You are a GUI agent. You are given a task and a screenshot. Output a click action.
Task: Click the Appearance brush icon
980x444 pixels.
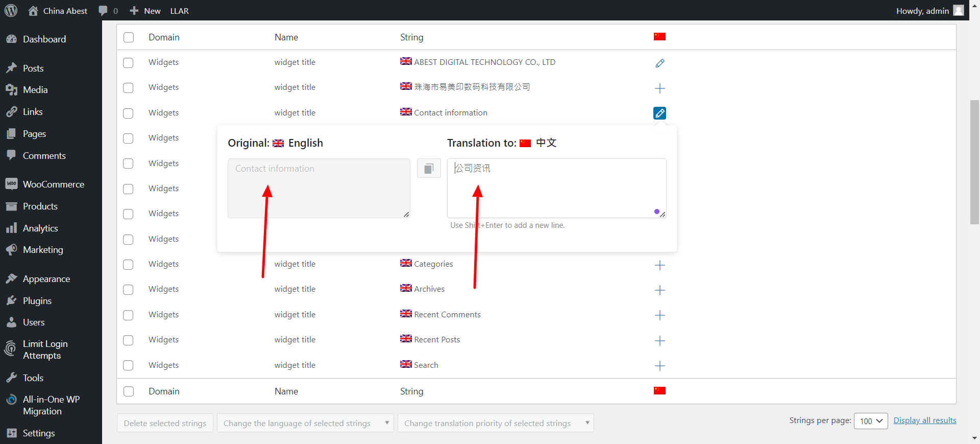11,279
